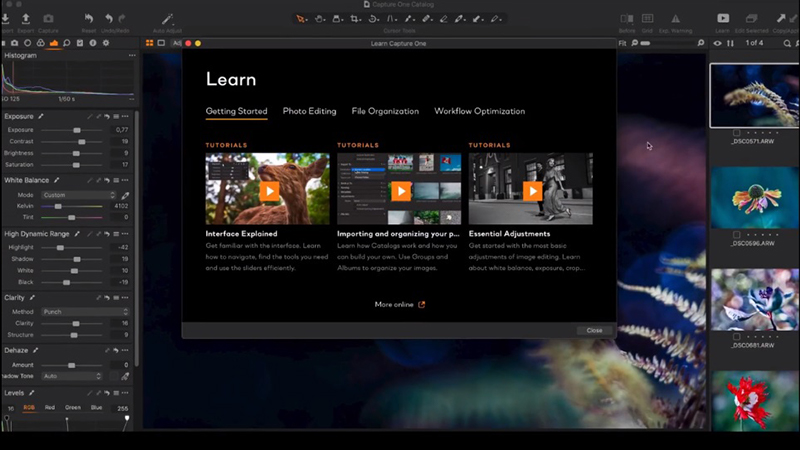
Task: Check the selection box under _DSC0681.ARW
Action: (x=737, y=337)
